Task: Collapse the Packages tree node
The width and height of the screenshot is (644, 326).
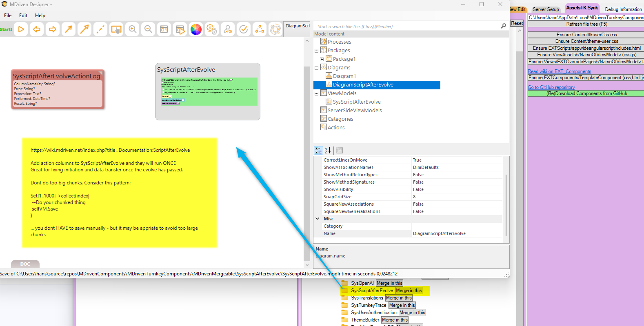Action: click(316, 51)
